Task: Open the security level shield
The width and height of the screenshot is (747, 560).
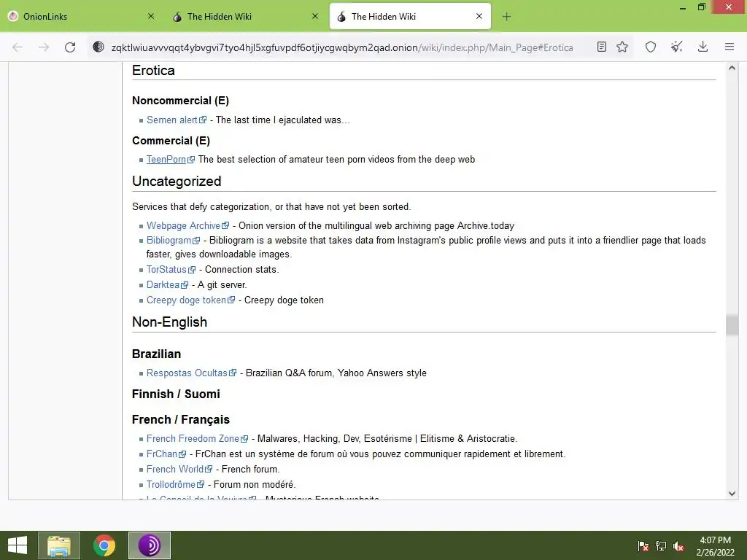Action: 651,47
